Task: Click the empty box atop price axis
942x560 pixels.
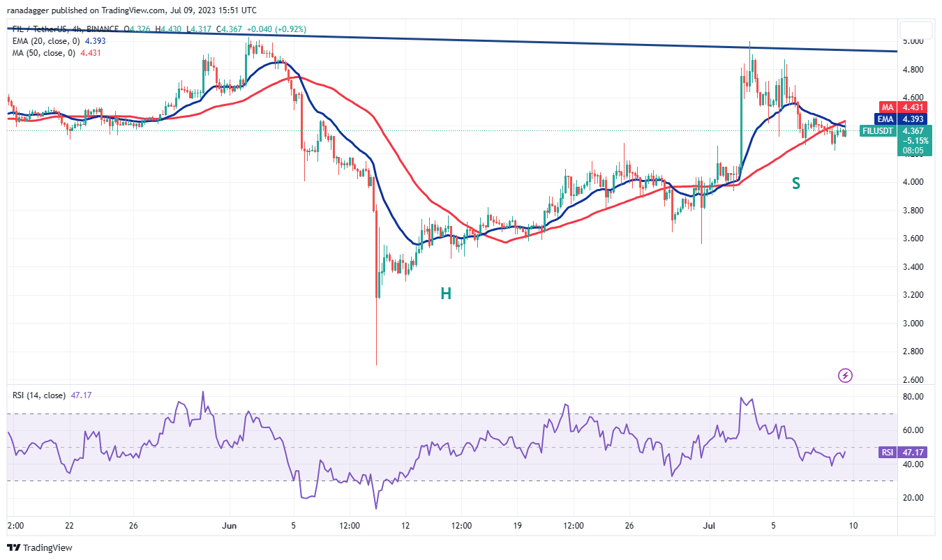Action: coord(917,31)
